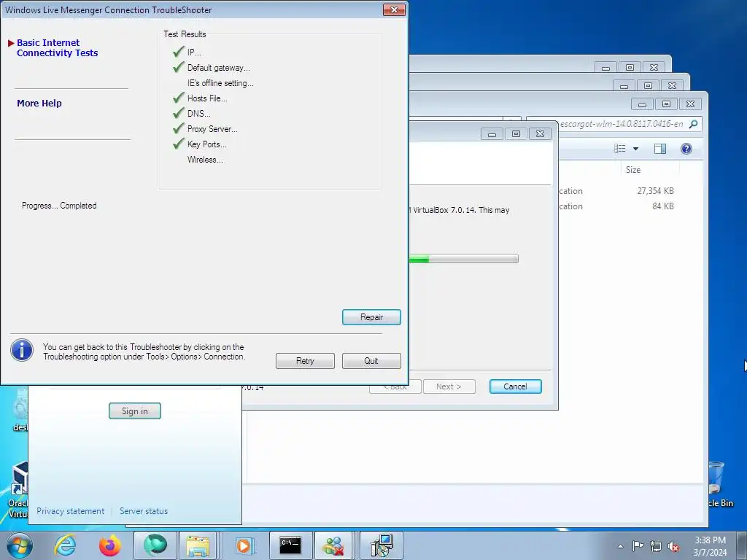Open Explorer help question mark icon
Image resolution: width=747 pixels, height=560 pixels.
[686, 149]
